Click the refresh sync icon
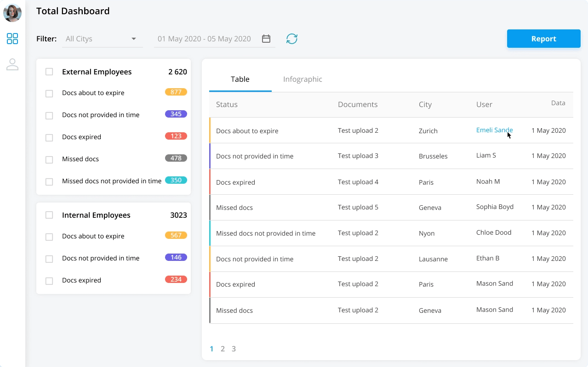 [292, 39]
